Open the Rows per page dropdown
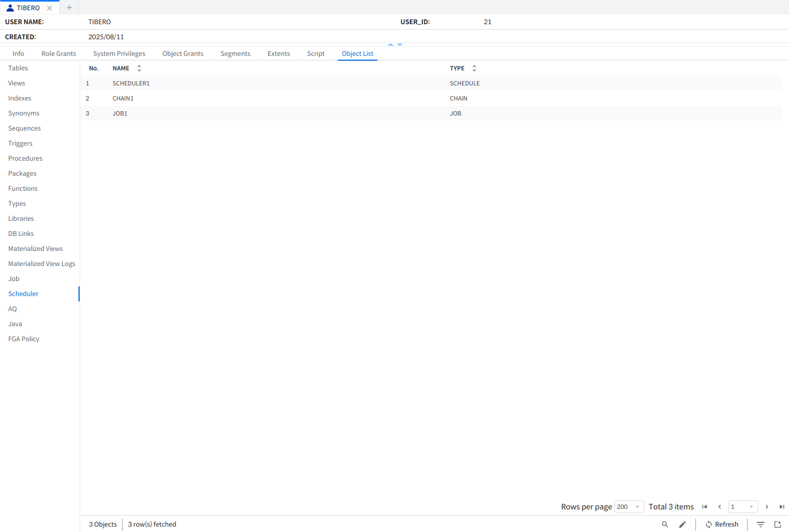 pyautogui.click(x=629, y=507)
